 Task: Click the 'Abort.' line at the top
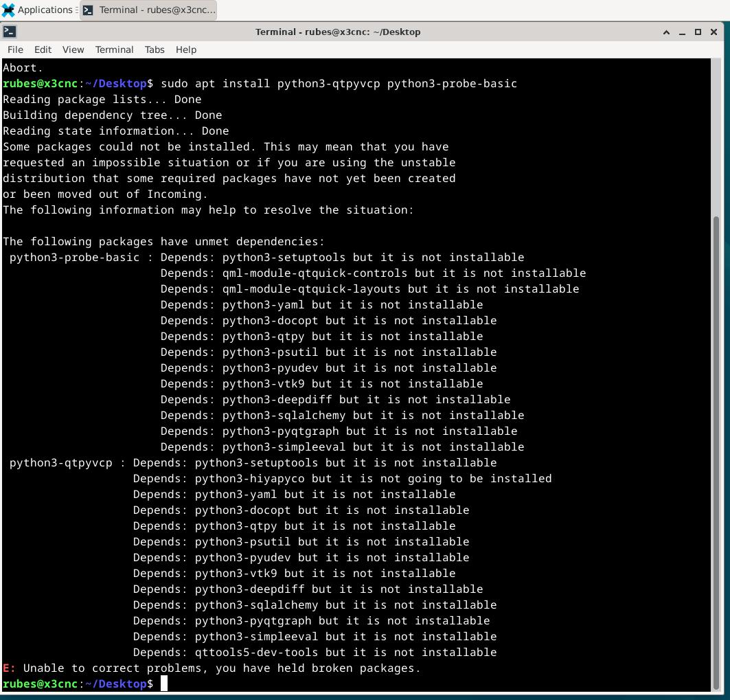click(x=23, y=67)
